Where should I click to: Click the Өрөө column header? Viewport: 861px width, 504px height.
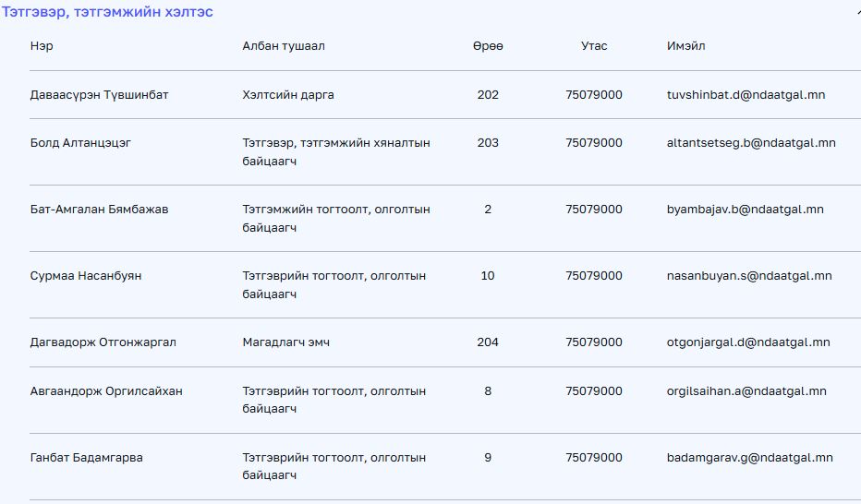click(x=488, y=46)
